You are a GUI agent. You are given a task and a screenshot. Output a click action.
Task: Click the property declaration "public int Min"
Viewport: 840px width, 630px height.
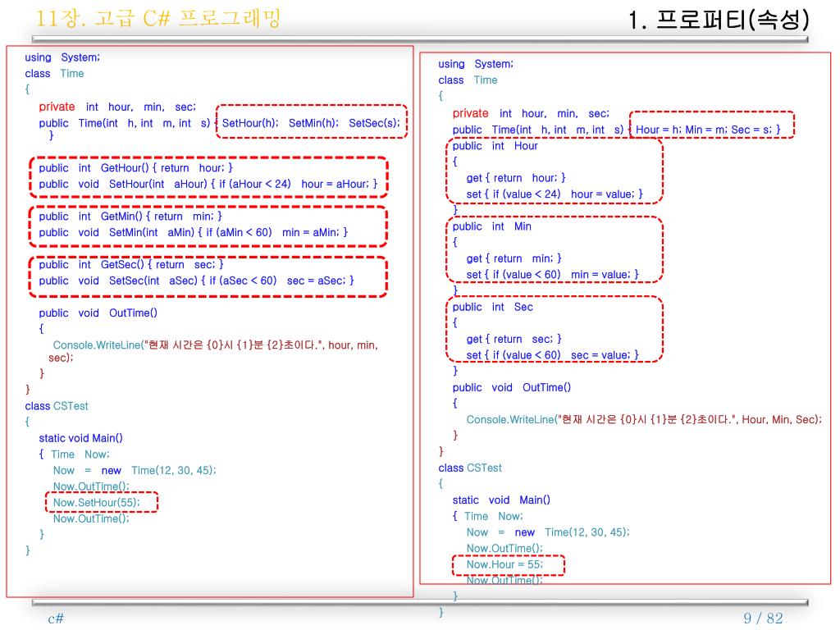[x=492, y=226]
